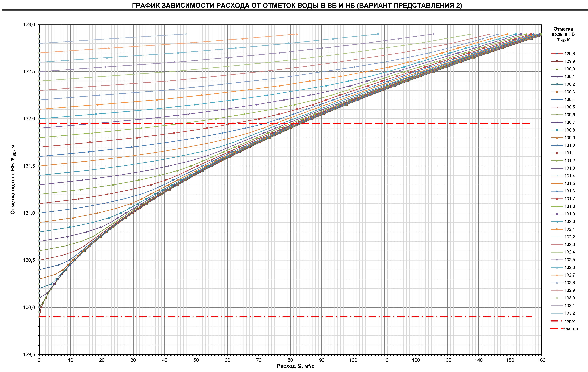The image size is (588, 372).
Task: Click the x-axis label 160
Action: click(x=542, y=360)
